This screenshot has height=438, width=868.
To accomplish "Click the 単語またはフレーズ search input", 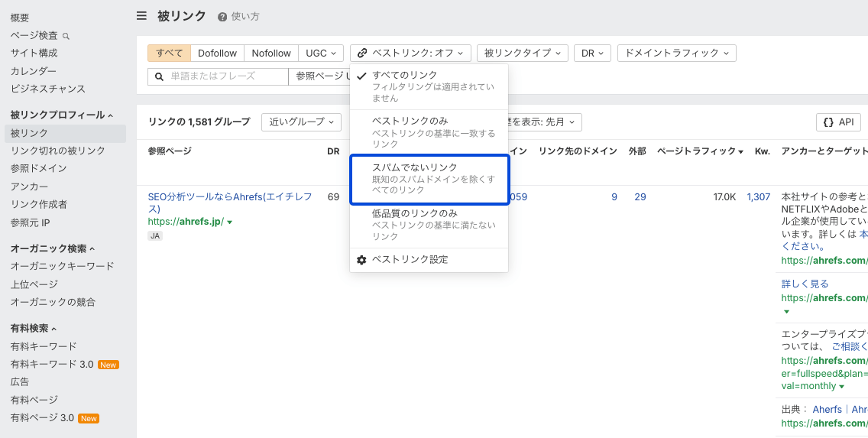I will [223, 76].
